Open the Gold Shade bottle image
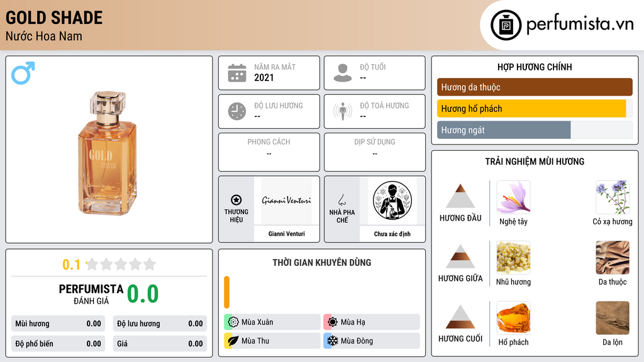Viewport: 644px width, 362px height. 107,153
